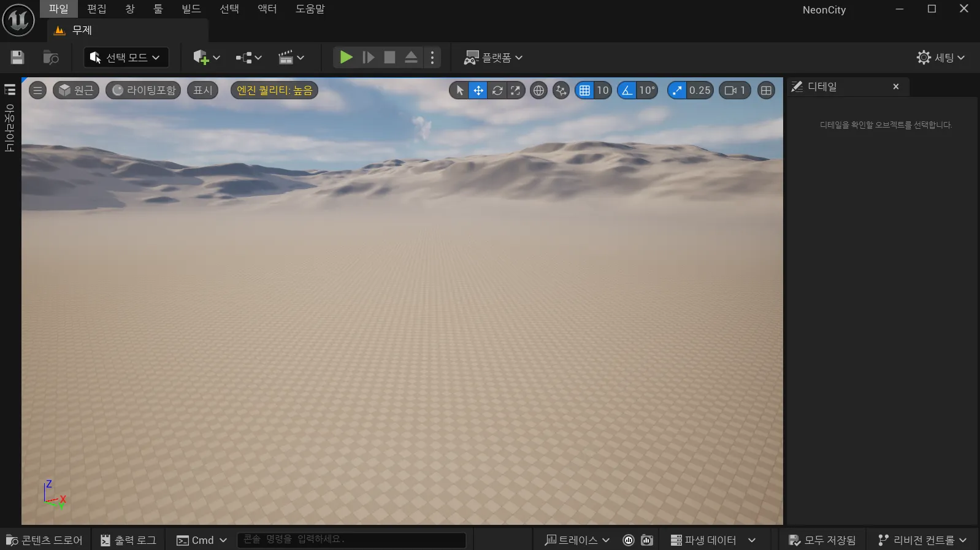Toggle surface snapping icon
Image resolution: width=980 pixels, height=550 pixels.
pyautogui.click(x=561, y=90)
